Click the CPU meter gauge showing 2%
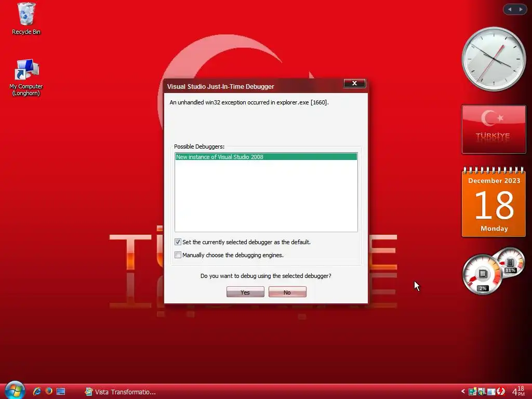The height and width of the screenshot is (399, 532). point(482,274)
